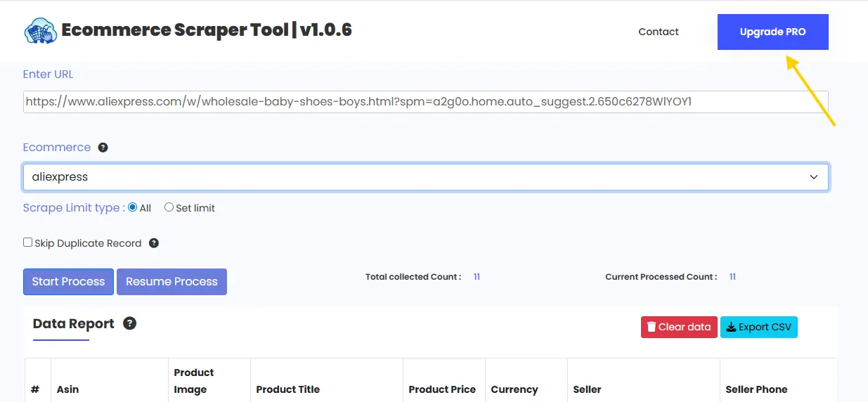868x402 pixels.
Task: Click the Resume Process button
Action: 171,281
